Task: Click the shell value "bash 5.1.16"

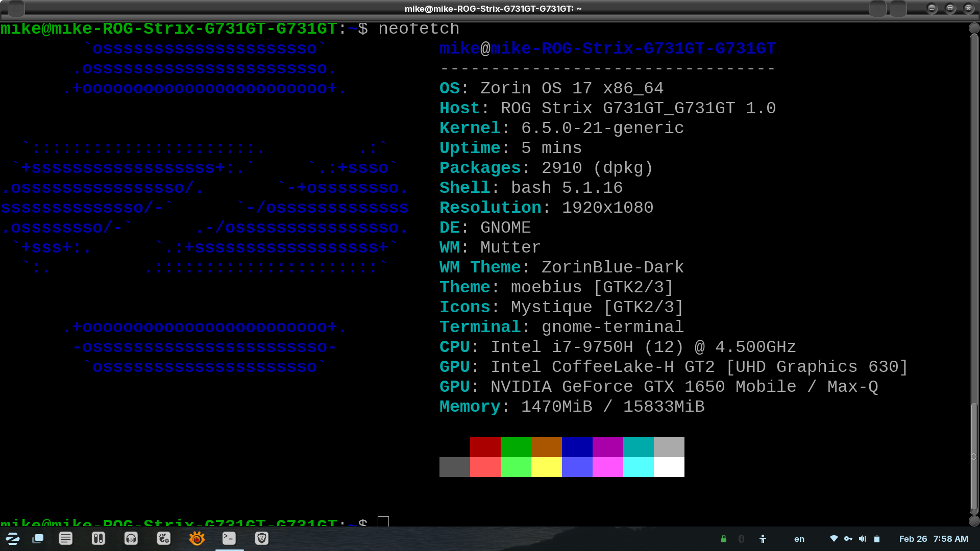Action: 567,188
